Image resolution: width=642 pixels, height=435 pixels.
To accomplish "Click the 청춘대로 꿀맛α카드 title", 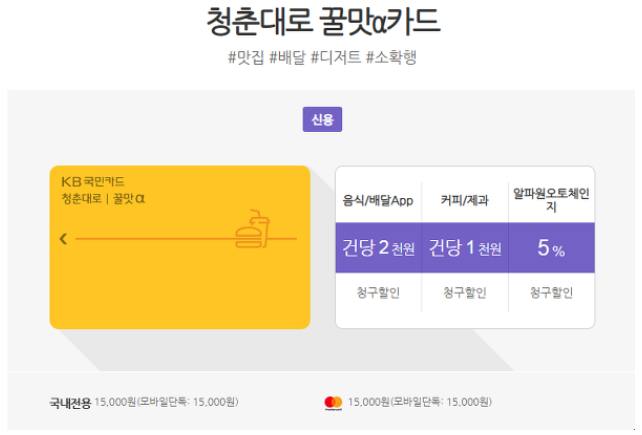I will tap(323, 21).
